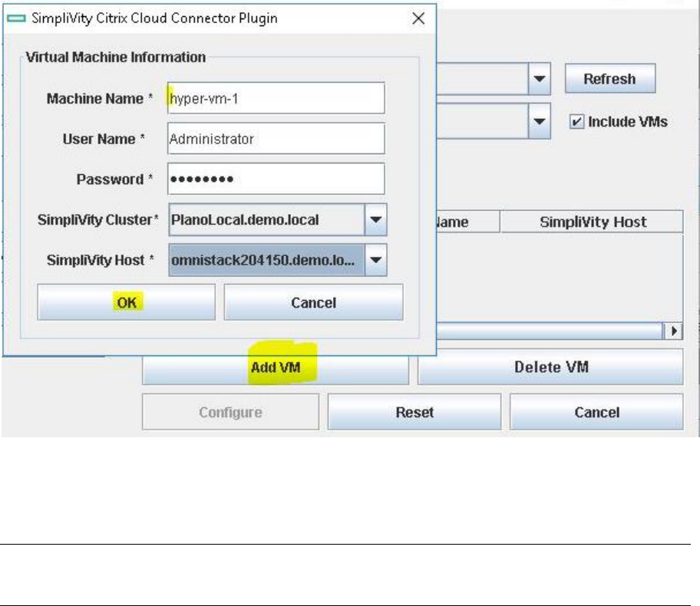Confirm with the OK button
The height and width of the screenshot is (606, 700).
(x=127, y=302)
